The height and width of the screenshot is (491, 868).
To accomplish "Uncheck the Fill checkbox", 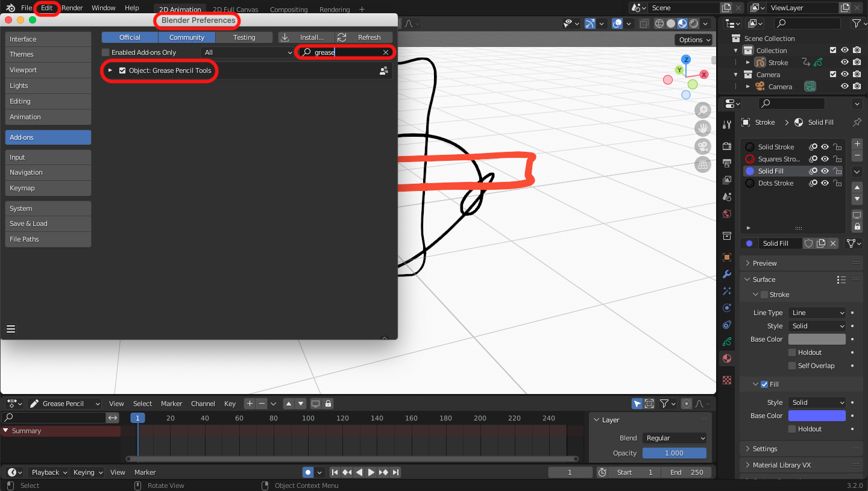I will [764, 384].
